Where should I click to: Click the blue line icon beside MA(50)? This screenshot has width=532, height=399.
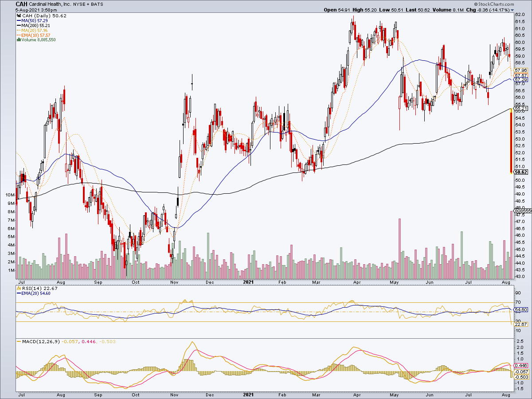pyautogui.click(x=19, y=21)
